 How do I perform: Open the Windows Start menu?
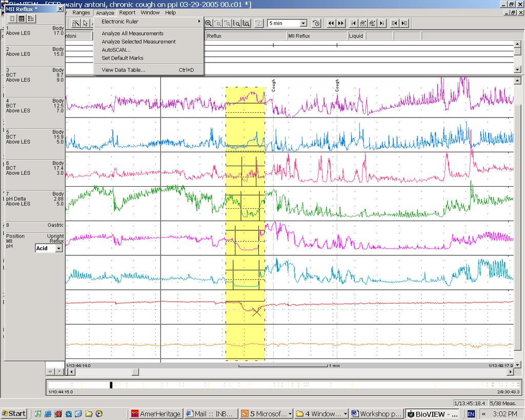[x=14, y=414]
